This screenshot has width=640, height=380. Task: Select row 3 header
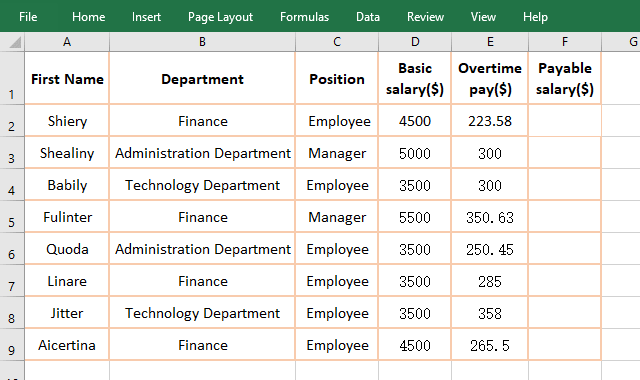pyautogui.click(x=12, y=153)
